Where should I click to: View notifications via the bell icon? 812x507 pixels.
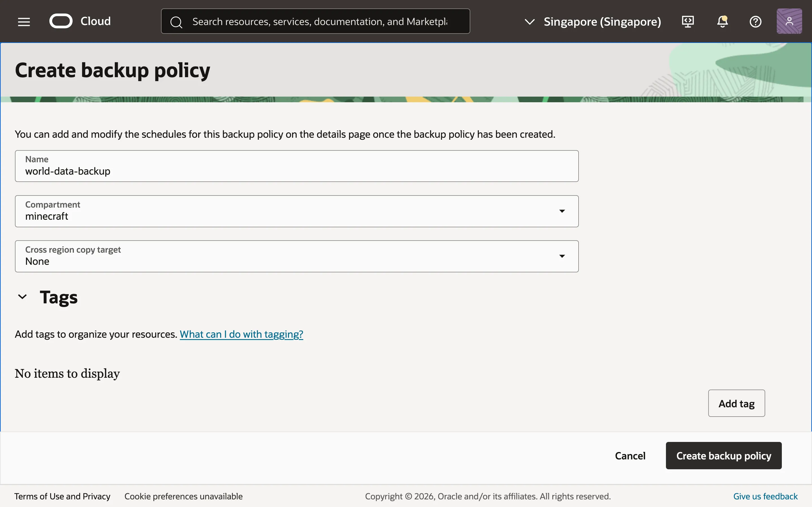tap(721, 21)
